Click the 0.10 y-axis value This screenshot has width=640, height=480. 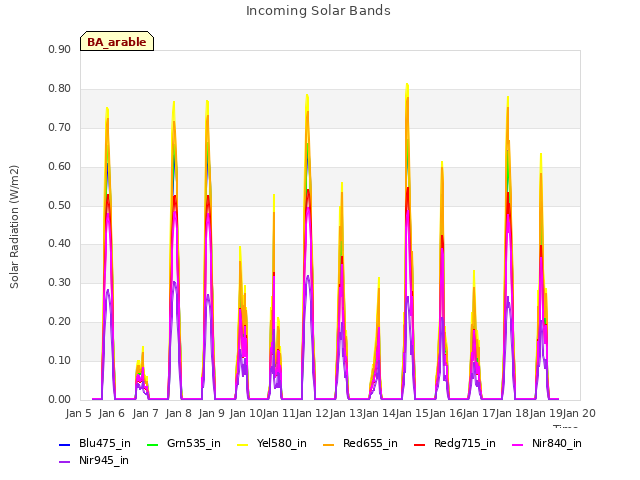click(60, 360)
